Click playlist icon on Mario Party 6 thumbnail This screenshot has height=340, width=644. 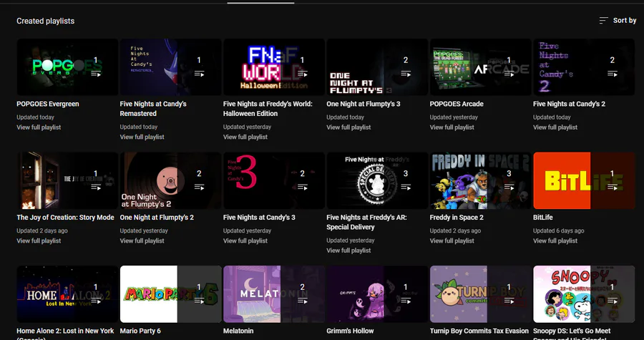199,301
